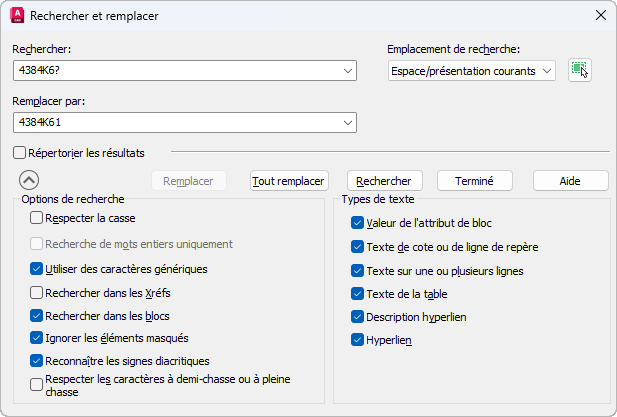Close the Rechercher et remplacer dialog
This screenshot has width=617, height=417.
599,15
